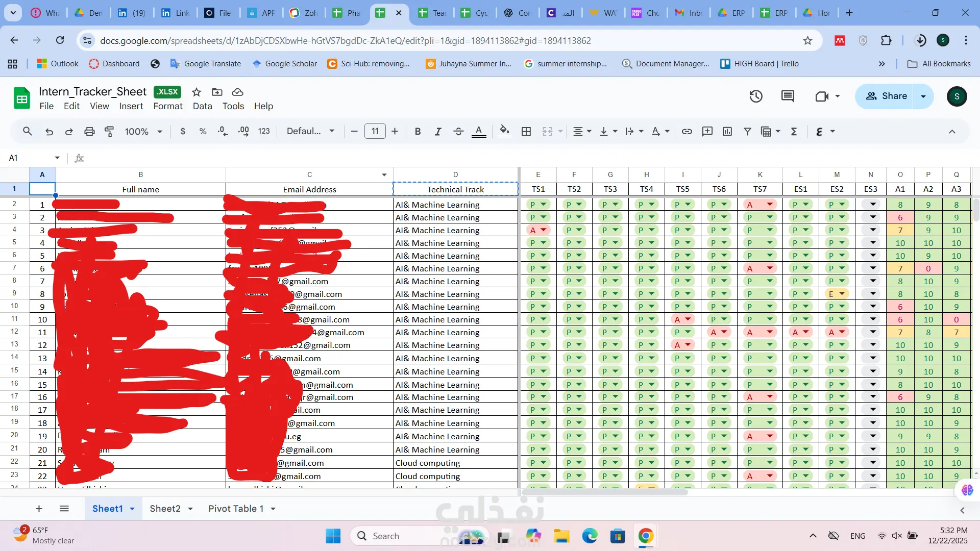Switch to the Pivot Table 1 tab
The width and height of the screenshot is (980, 551).
236,509
